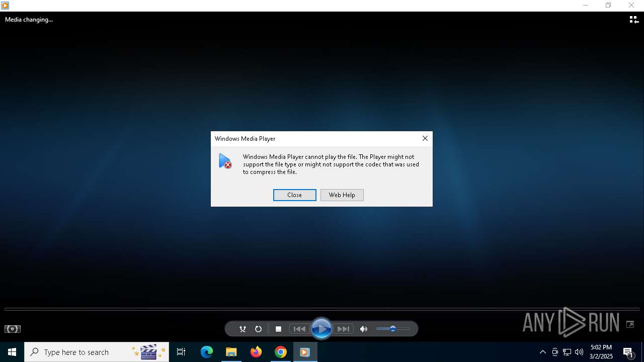Adjust the volume slider
The width and height of the screenshot is (644, 362).
[x=393, y=329]
